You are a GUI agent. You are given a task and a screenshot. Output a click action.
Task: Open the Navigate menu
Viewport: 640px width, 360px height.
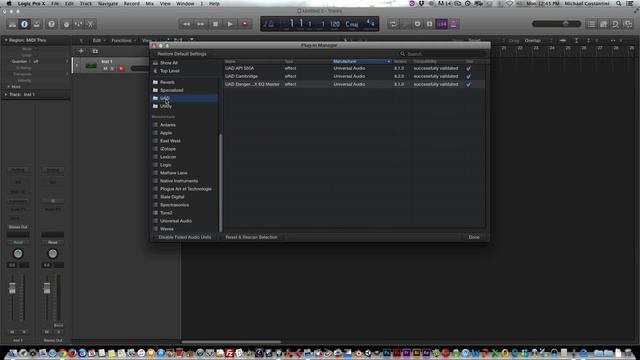coord(108,4)
